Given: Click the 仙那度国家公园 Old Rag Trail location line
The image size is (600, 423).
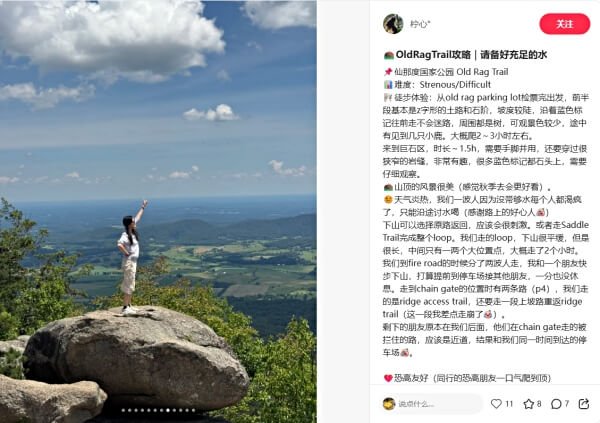Looking at the screenshot, I should coord(446,72).
